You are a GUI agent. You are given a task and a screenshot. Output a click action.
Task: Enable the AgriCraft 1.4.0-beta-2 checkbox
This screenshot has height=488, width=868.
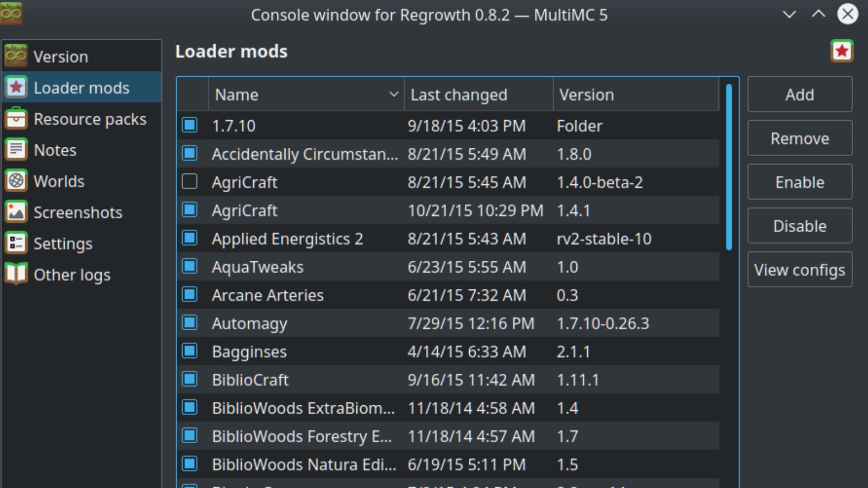pyautogui.click(x=189, y=182)
